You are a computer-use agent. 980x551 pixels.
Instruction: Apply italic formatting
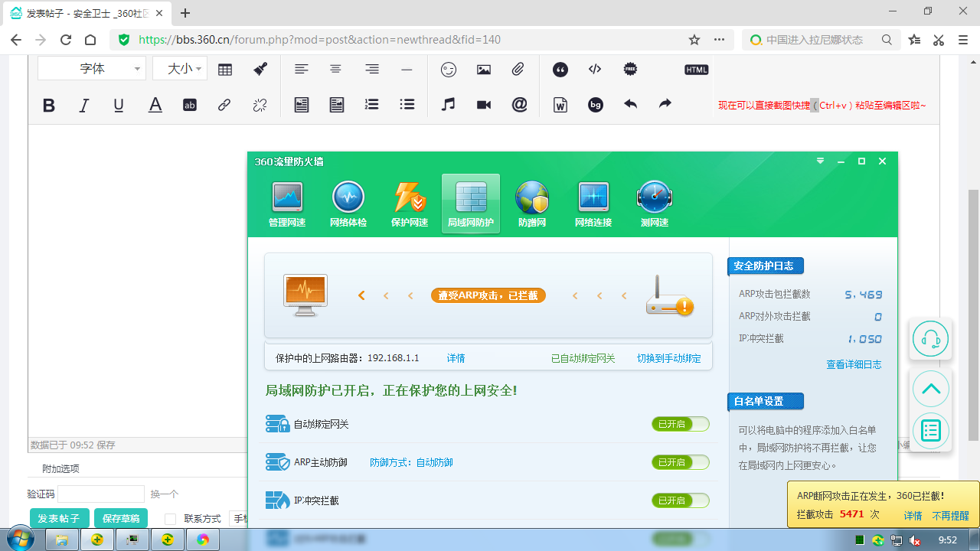(x=84, y=106)
